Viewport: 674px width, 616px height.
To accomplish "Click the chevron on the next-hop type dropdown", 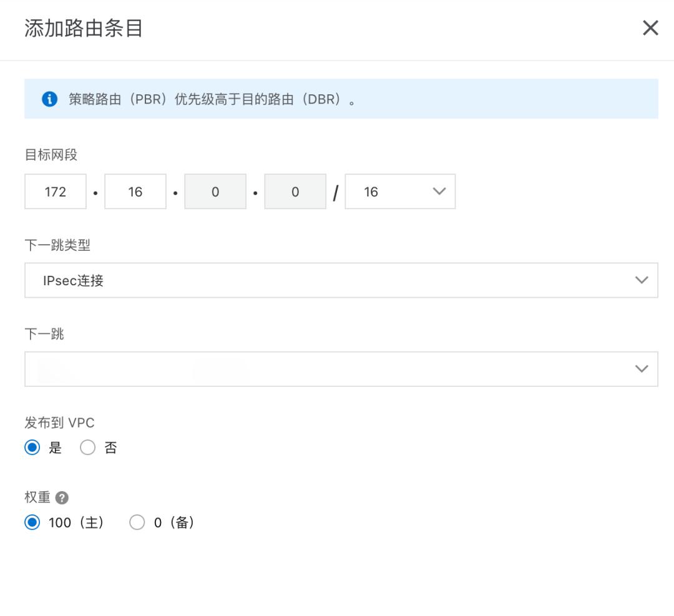I will (642, 280).
